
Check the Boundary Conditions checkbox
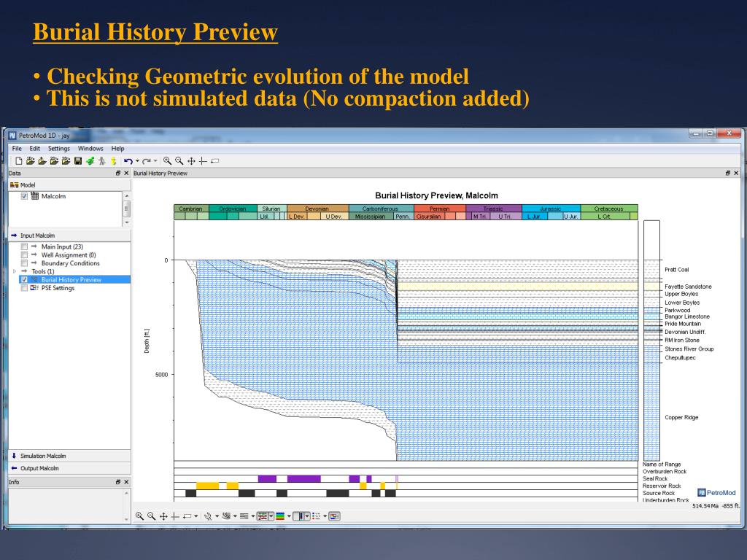[x=24, y=262]
